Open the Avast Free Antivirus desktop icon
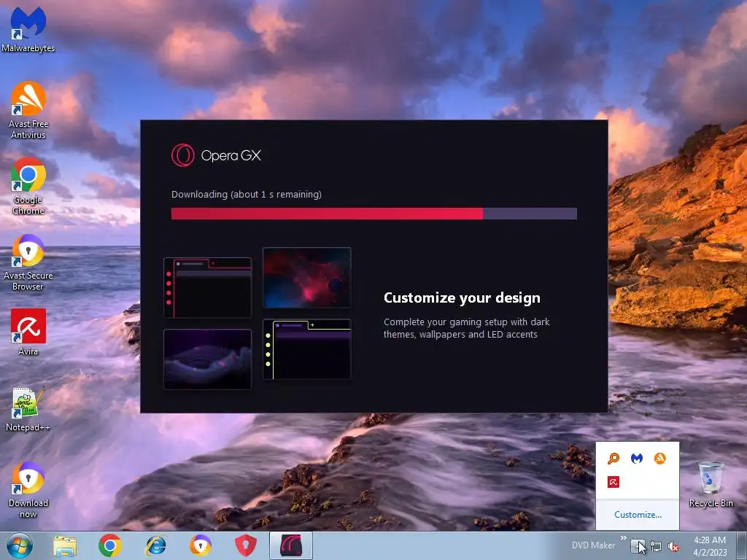The width and height of the screenshot is (747, 560). pyautogui.click(x=28, y=109)
